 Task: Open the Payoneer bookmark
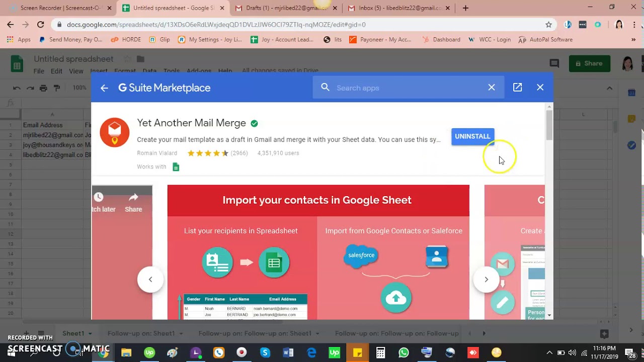(x=380, y=40)
